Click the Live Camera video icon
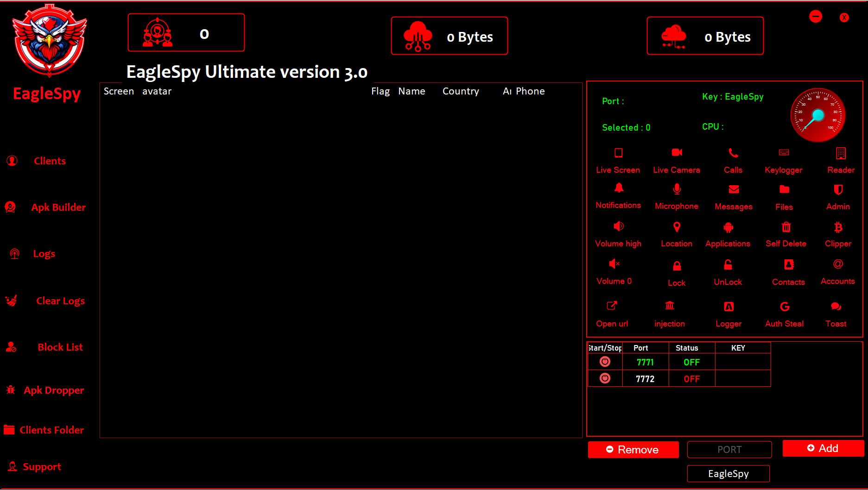This screenshot has height=490, width=868. pos(677,152)
